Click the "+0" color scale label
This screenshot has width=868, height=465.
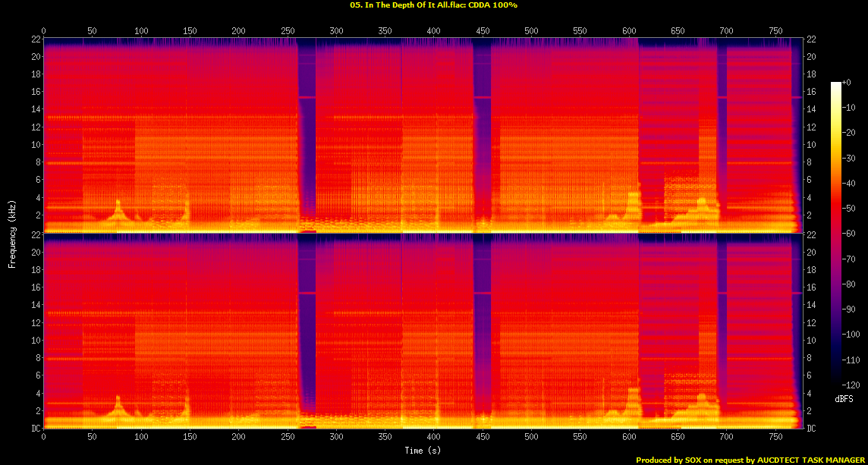[x=847, y=82]
